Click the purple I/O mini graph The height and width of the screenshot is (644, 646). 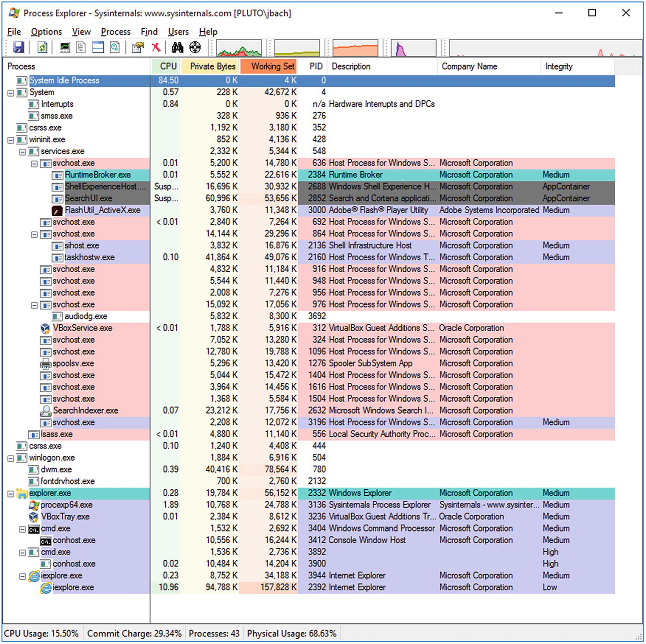[413, 48]
